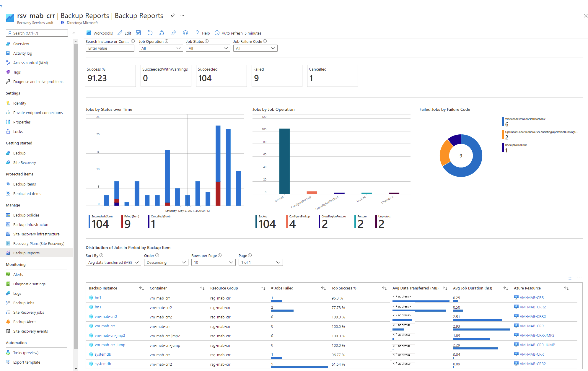Select Job Operation dropdown filter
The height and width of the screenshot is (371, 588).
161,48
